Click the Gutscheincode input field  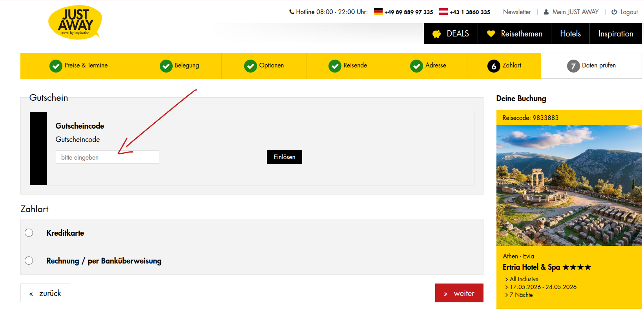click(108, 157)
